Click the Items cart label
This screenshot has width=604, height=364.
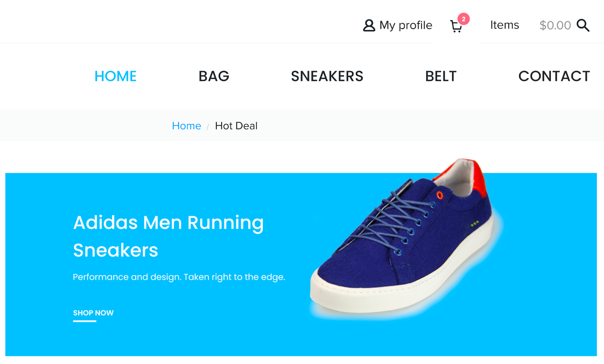tap(504, 25)
